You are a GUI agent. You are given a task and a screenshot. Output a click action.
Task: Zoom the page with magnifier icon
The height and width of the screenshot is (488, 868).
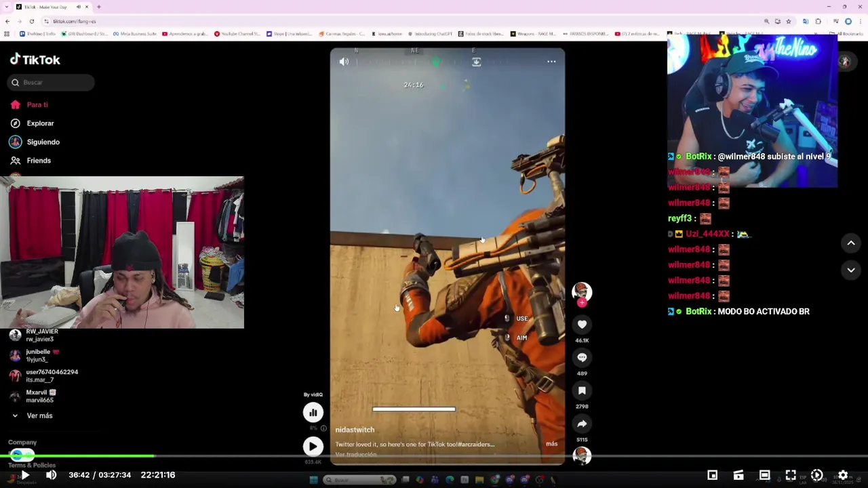tap(766, 21)
